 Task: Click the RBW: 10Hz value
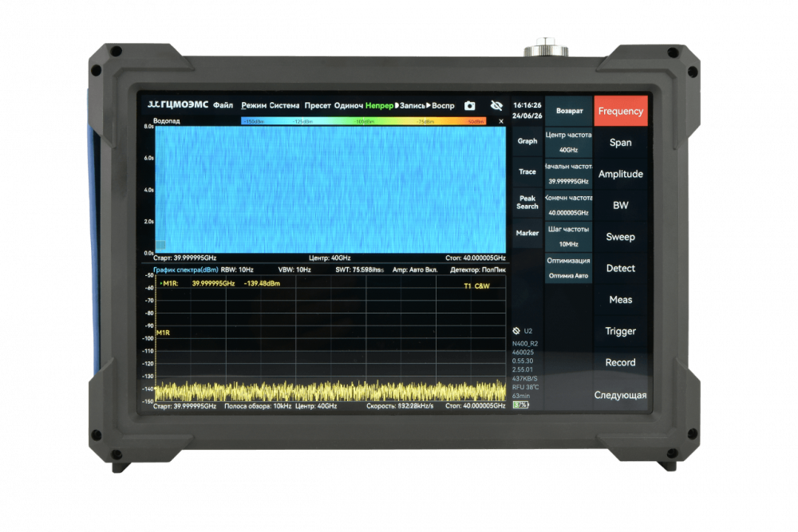coord(237,270)
